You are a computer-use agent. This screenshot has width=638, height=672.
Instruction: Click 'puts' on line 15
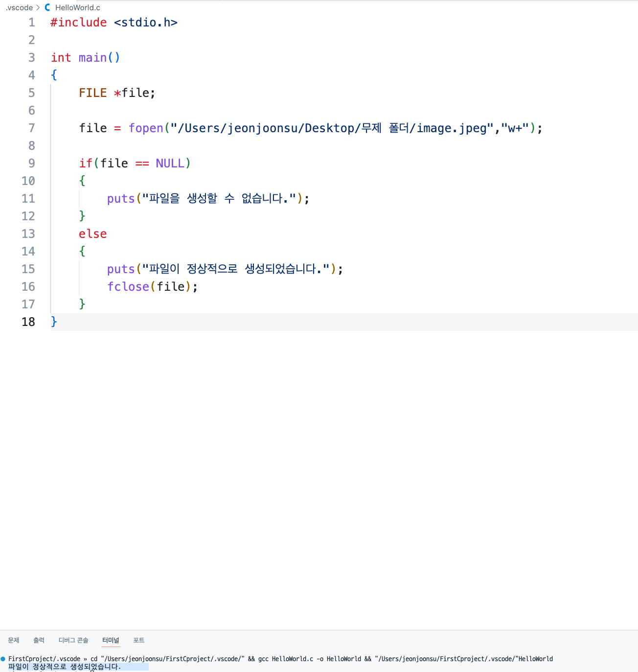click(x=121, y=269)
